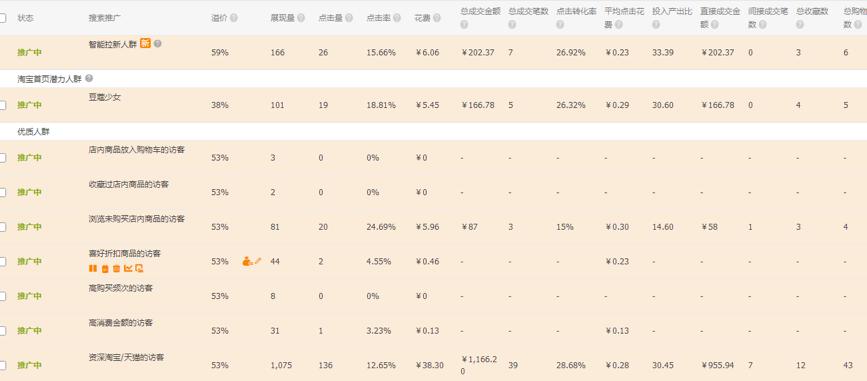Select 高消费金额的访客 audience name
This screenshot has height=381, width=867.
click(x=121, y=322)
